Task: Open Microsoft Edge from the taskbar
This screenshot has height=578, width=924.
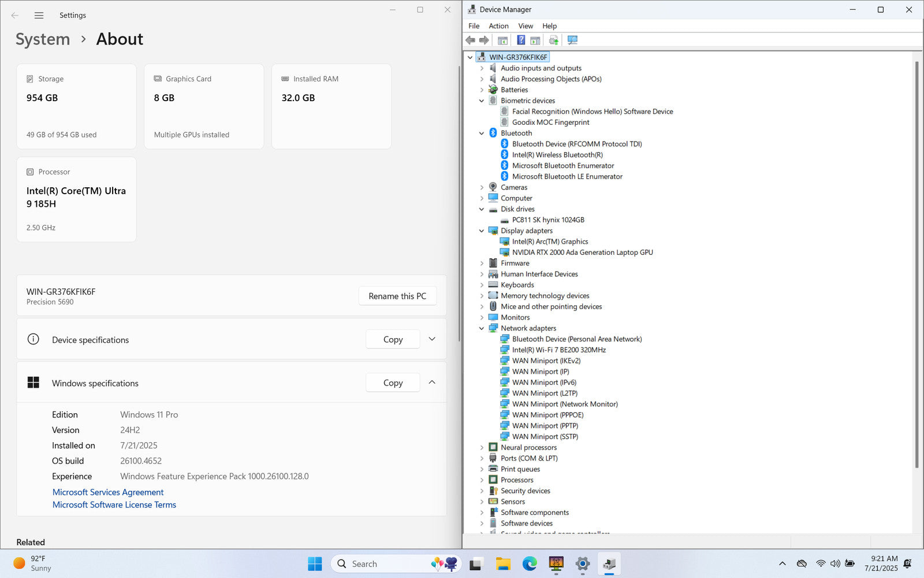Action: tap(530, 564)
